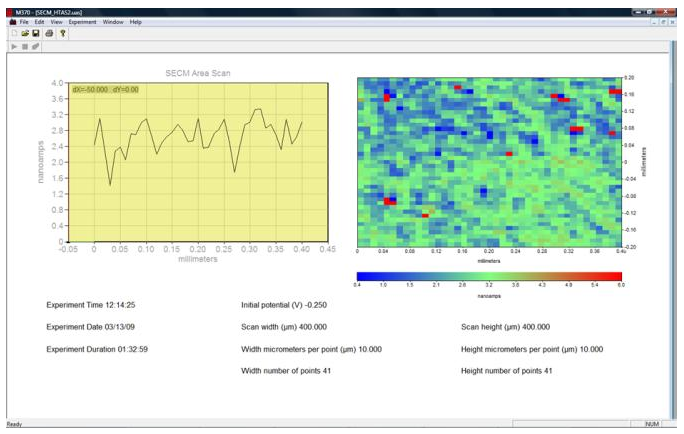The height and width of the screenshot is (434, 684).
Task: Click the Open file folder icon
Action: click(24, 33)
